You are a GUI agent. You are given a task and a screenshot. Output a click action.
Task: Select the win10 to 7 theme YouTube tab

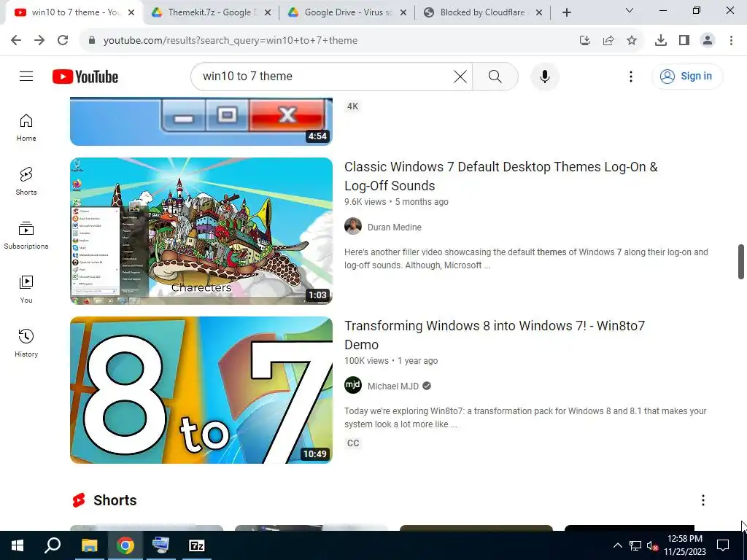[x=73, y=12]
